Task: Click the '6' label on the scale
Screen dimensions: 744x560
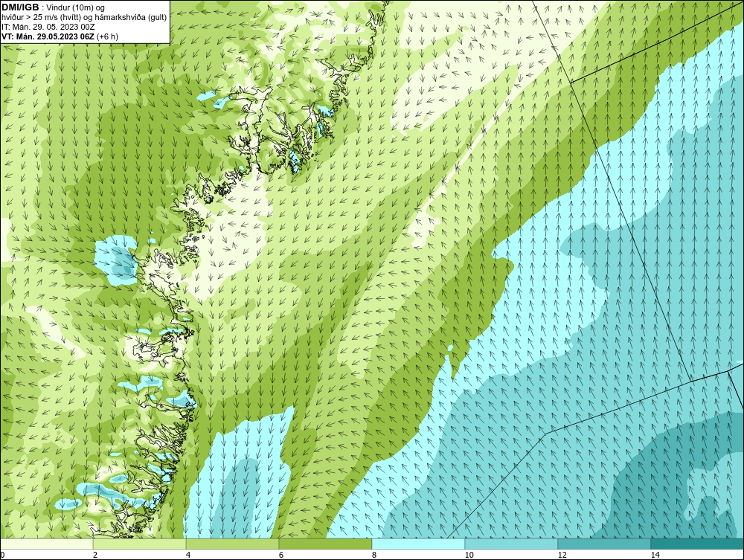Action: coord(281,556)
